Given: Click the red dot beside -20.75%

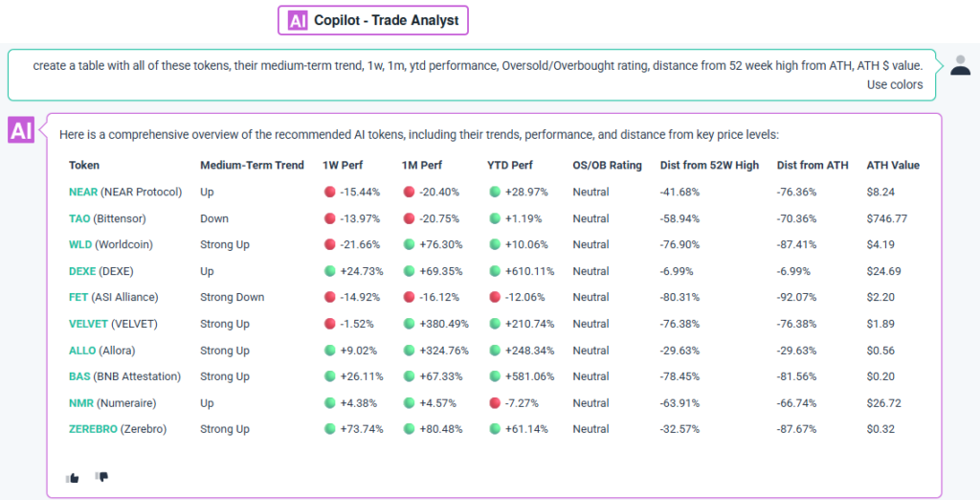Looking at the screenshot, I should [410, 218].
